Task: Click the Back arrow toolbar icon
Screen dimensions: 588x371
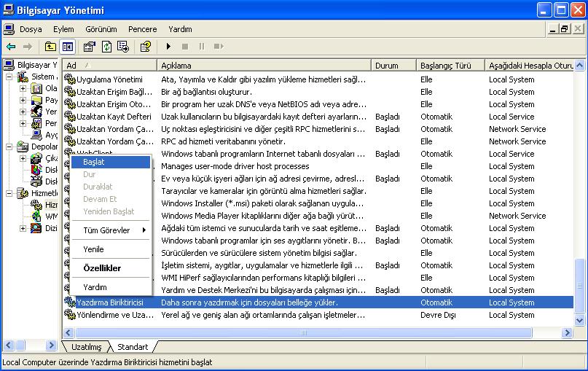Action: click(x=11, y=47)
